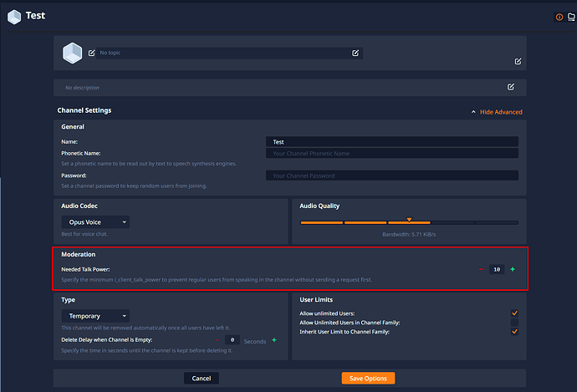Click the Channel Password input field
This screenshot has height=392, width=577.
tap(391, 176)
